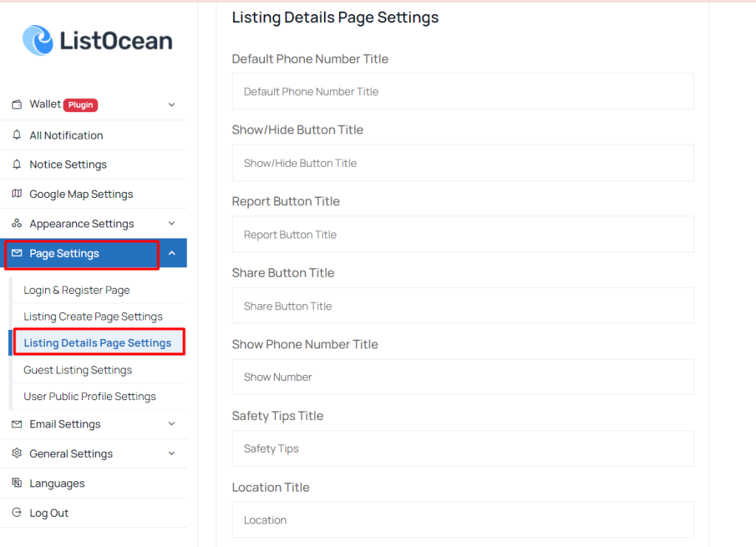Screen dimensions: 756x547
Task: Open User Public Profile Settings link
Action: point(89,396)
